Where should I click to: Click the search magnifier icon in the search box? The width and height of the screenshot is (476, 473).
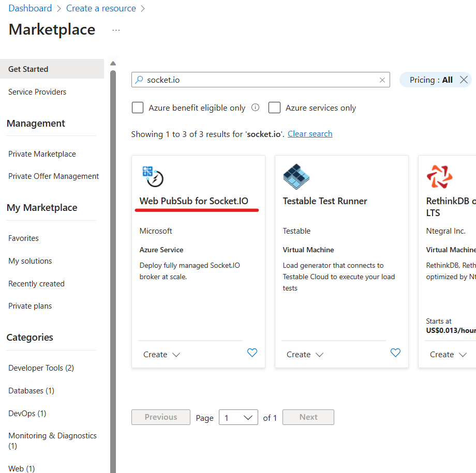pyautogui.click(x=139, y=80)
